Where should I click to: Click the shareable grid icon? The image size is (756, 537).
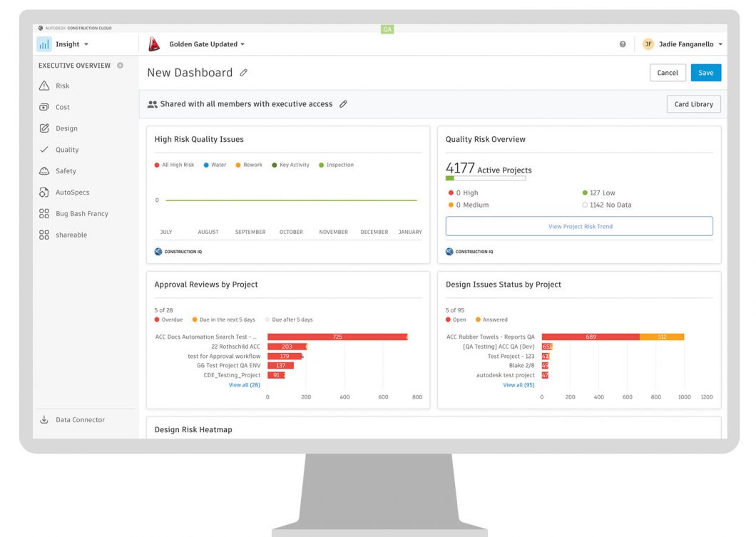pos(44,235)
